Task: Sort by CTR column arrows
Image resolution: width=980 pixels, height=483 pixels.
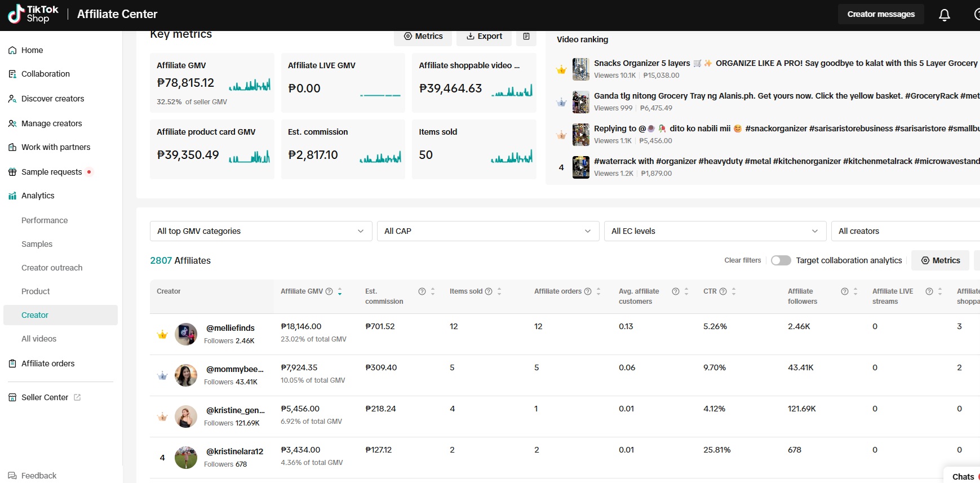Action: pos(734,291)
